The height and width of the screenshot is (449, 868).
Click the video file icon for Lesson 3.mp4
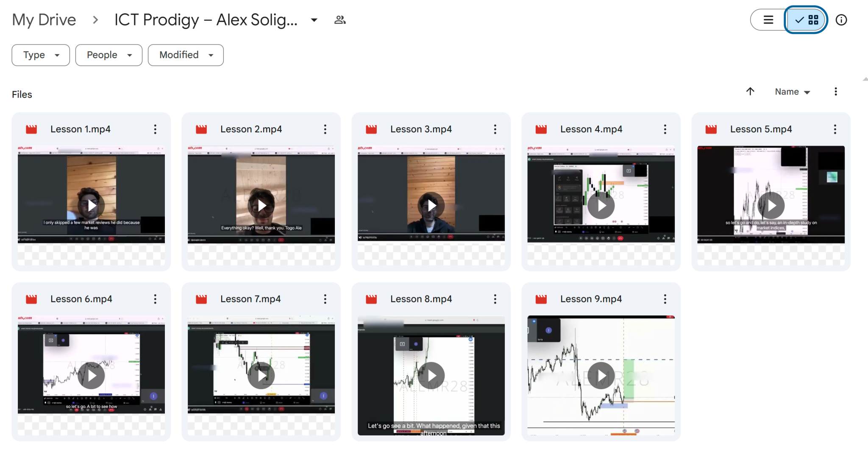(x=371, y=129)
